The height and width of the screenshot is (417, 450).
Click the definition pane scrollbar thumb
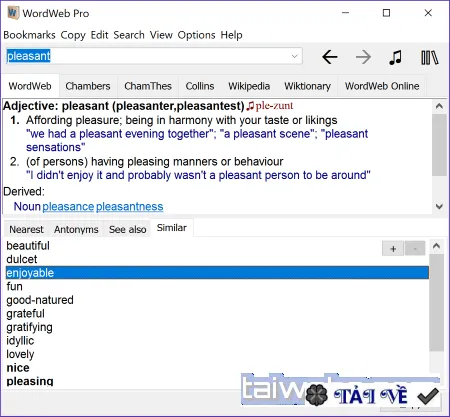point(439,145)
